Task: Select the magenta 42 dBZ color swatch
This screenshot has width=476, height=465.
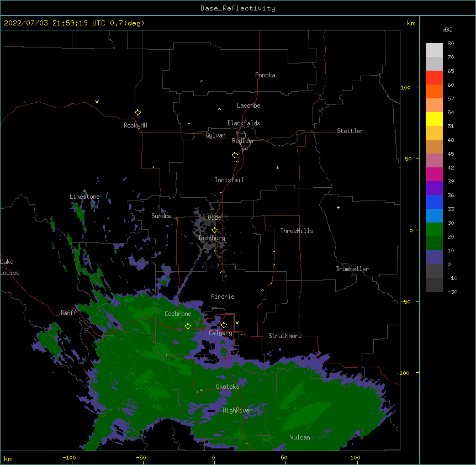Action: pos(434,174)
